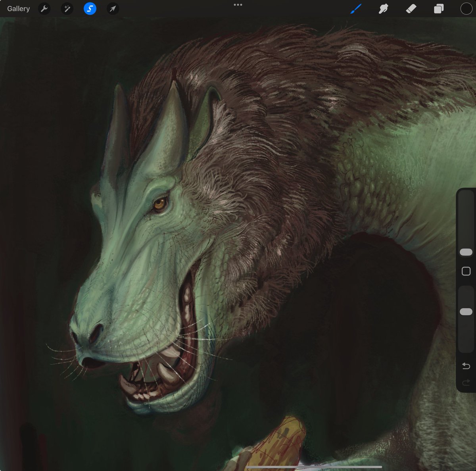This screenshot has width=476, height=471.
Task: Tap the opacity slider on the sidebar
Action: click(x=466, y=312)
